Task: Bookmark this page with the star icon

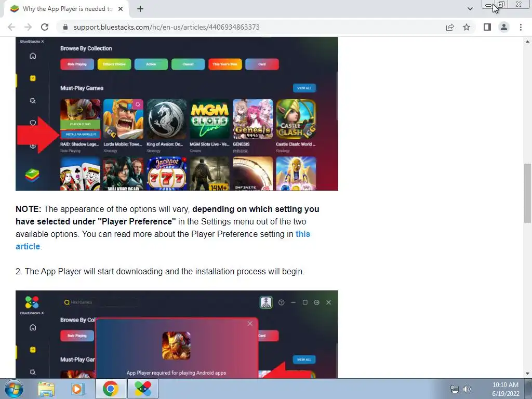Action: point(467,27)
